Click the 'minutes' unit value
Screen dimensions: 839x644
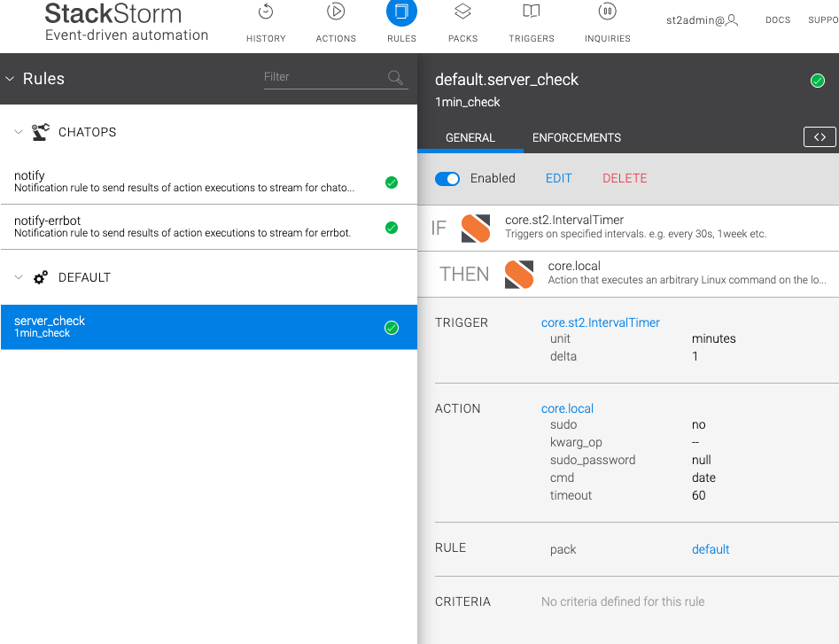[714, 338]
